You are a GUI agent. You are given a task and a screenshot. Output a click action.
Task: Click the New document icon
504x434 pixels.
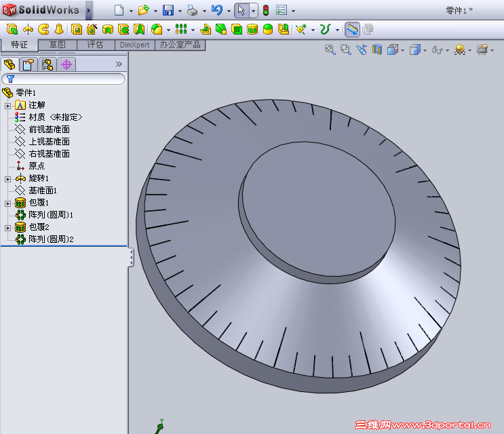point(119,10)
